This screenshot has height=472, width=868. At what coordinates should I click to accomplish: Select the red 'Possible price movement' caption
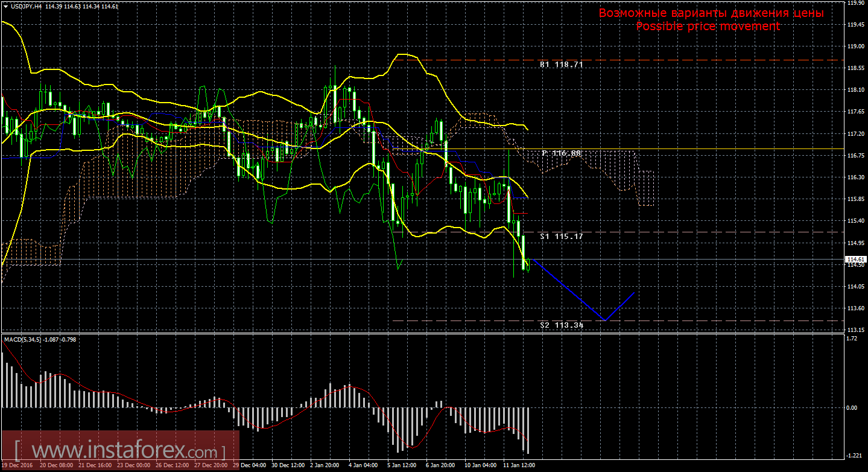tap(708, 26)
